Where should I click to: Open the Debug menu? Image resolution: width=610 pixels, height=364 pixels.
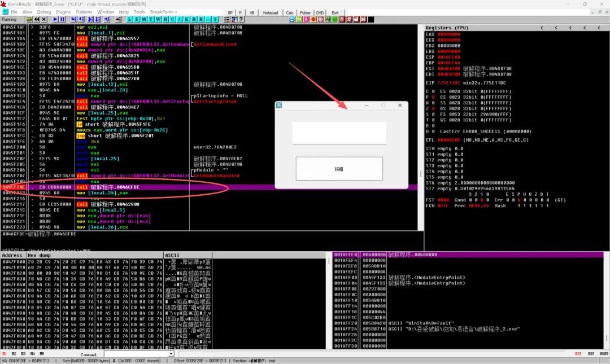(x=44, y=12)
